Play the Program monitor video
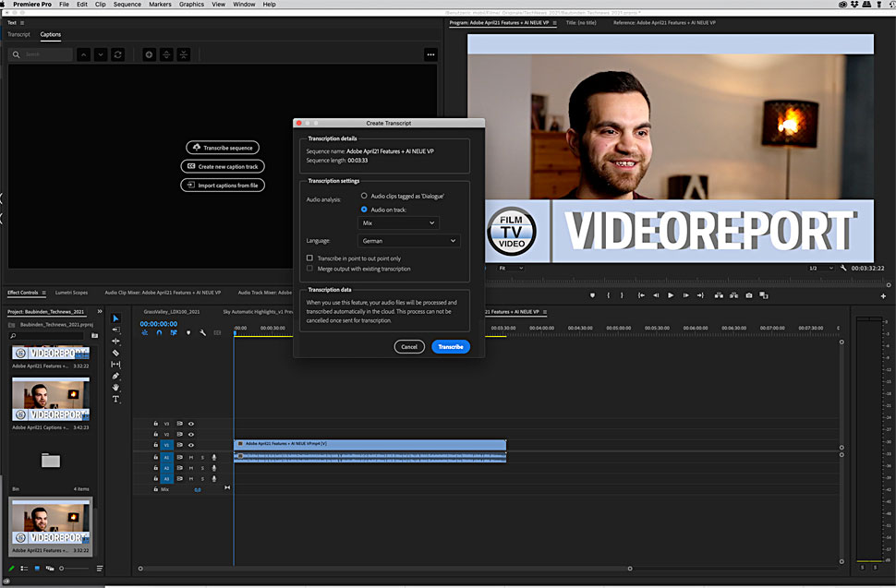The width and height of the screenshot is (896, 588). pyautogui.click(x=671, y=295)
